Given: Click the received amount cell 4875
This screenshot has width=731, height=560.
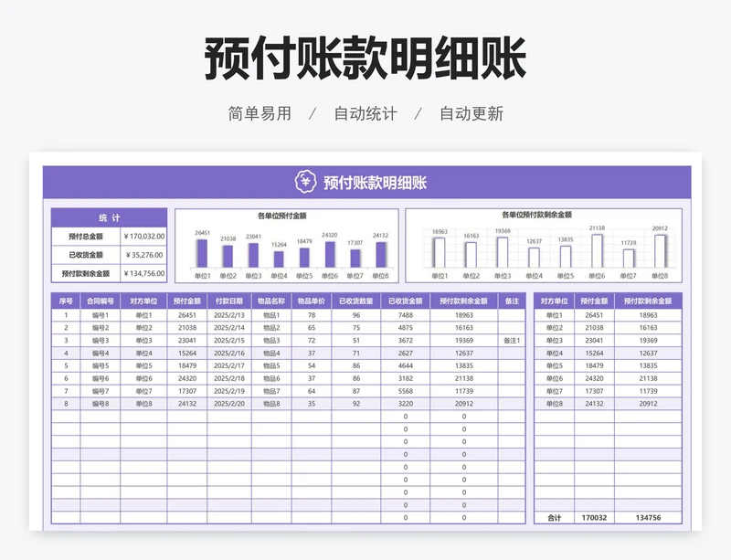Looking at the screenshot, I should pyautogui.click(x=406, y=328).
